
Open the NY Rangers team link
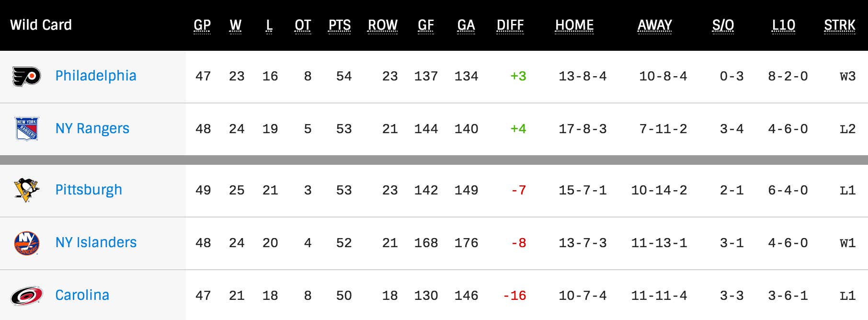[x=92, y=128]
